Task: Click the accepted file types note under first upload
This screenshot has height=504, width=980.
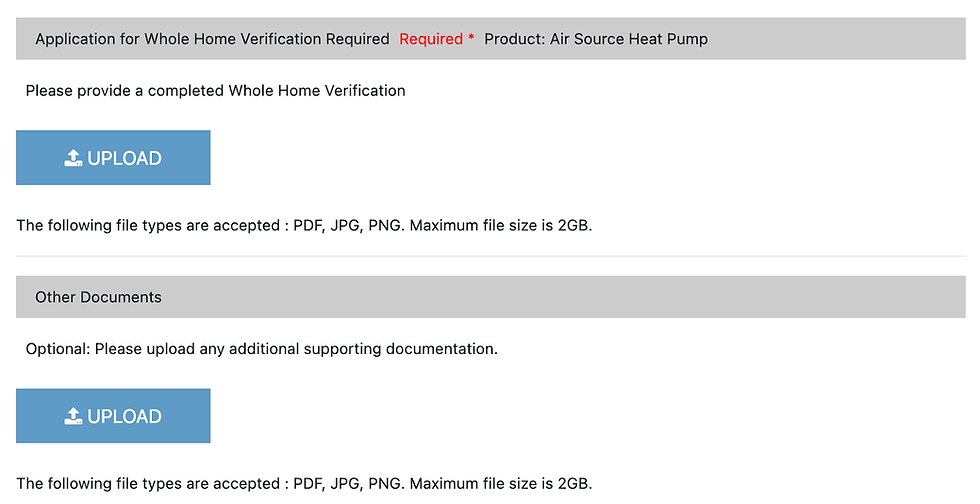Action: pyautogui.click(x=304, y=225)
